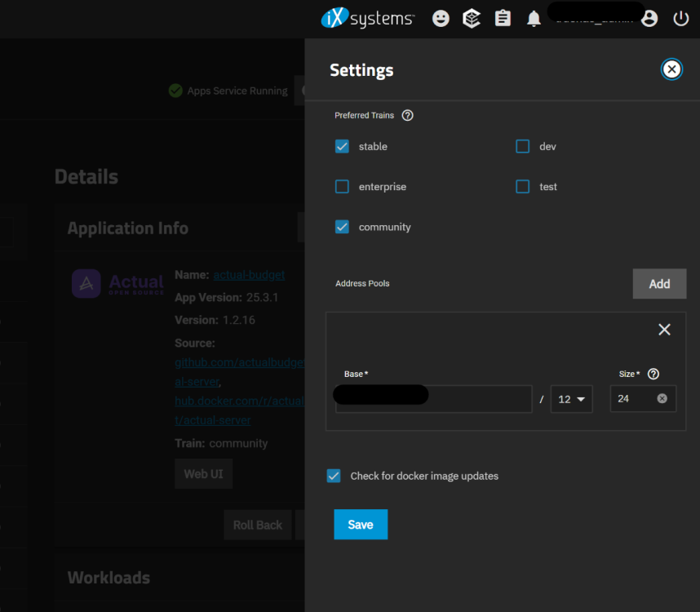Open the alerts bell icon
The height and width of the screenshot is (612, 700).
pos(534,19)
